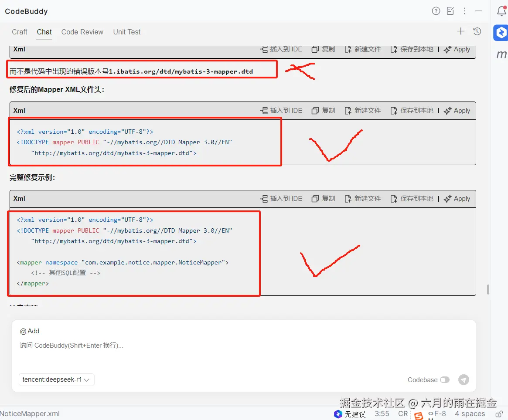
Task: Open the three-dot more options menu
Action: click(464, 11)
